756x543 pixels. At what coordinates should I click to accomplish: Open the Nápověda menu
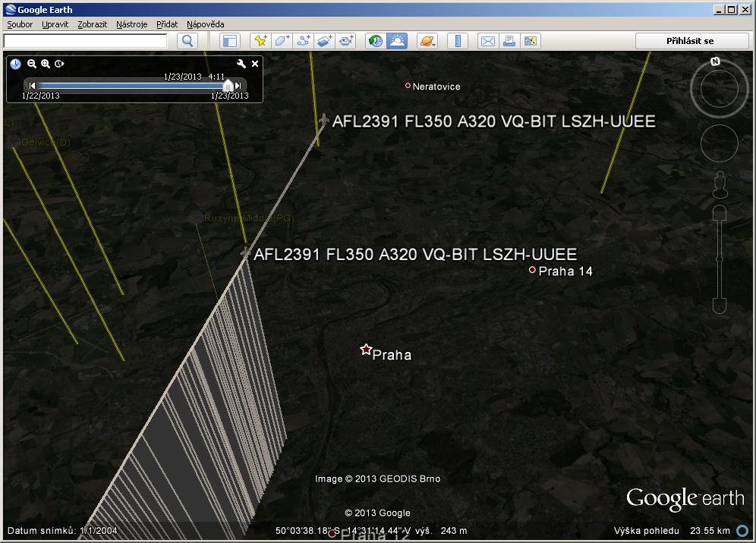206,24
